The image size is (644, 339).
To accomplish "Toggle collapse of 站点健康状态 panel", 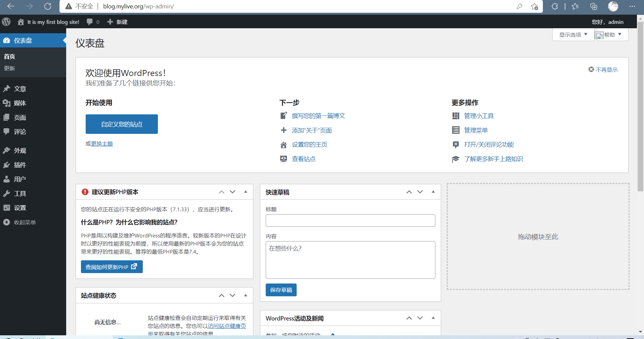I will (246, 295).
